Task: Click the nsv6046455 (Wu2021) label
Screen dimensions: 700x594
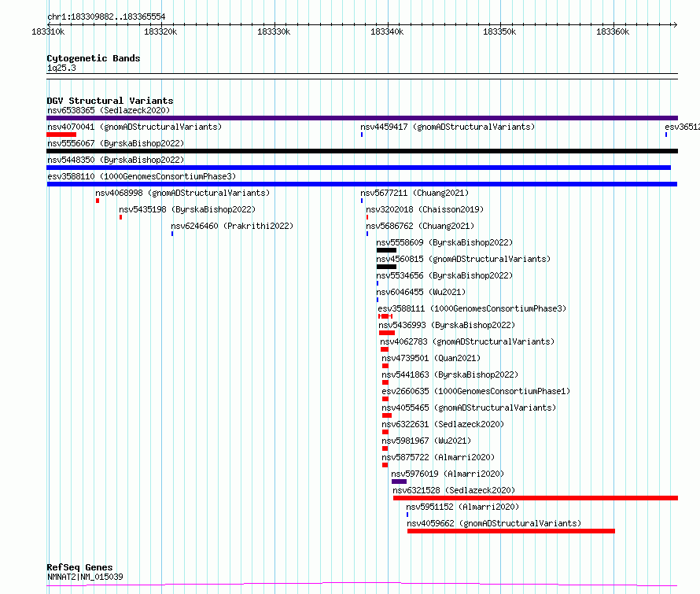Action: click(x=421, y=292)
